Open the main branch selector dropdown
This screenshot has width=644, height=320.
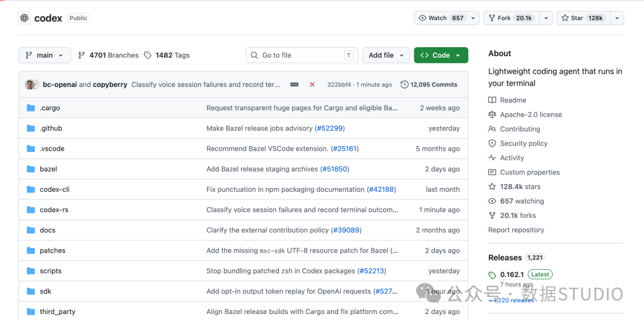tap(44, 55)
